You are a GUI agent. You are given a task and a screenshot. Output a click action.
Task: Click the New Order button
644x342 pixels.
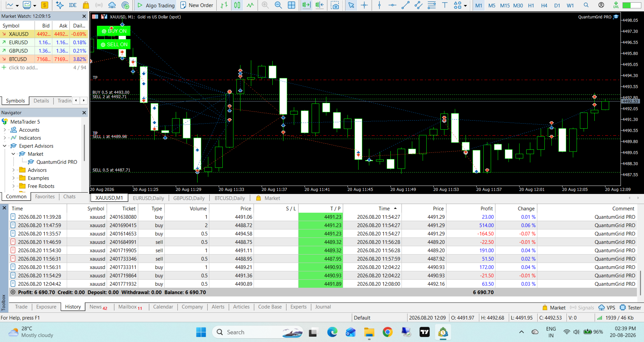197,5
